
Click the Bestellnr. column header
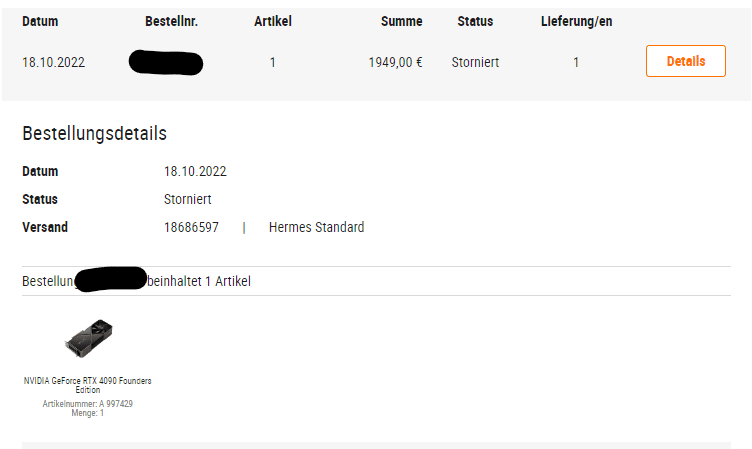click(x=171, y=22)
